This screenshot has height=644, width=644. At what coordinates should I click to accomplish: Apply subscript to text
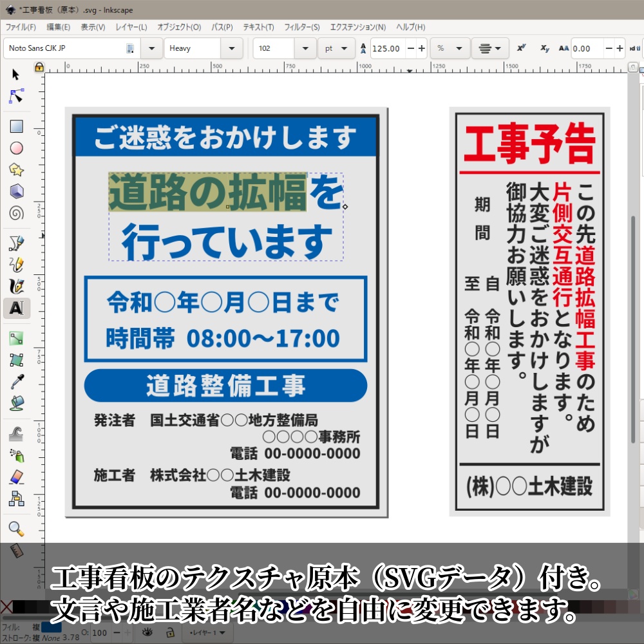click(545, 48)
